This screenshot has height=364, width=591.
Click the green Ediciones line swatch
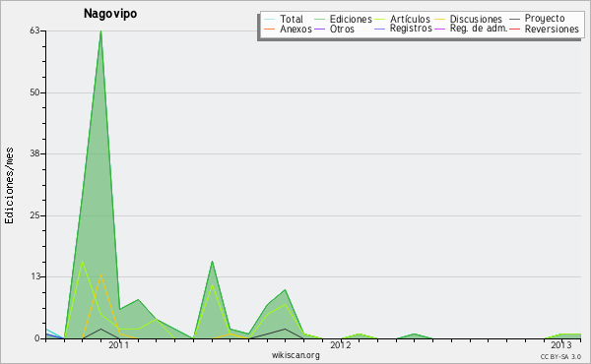point(319,20)
